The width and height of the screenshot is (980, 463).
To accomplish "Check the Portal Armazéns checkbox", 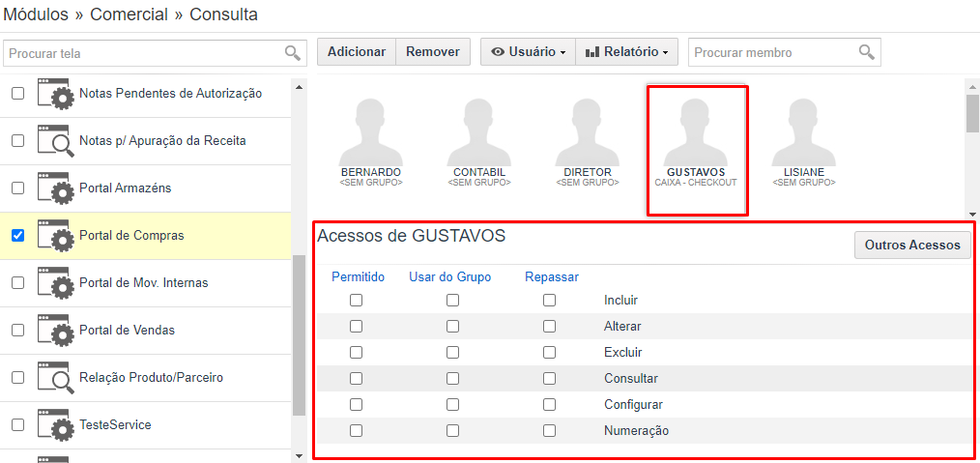I will tap(18, 188).
